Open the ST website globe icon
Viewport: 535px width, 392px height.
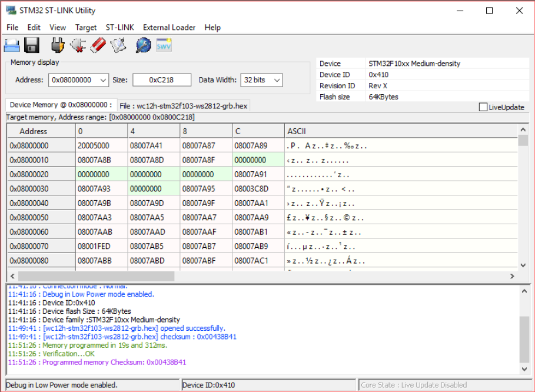click(143, 45)
